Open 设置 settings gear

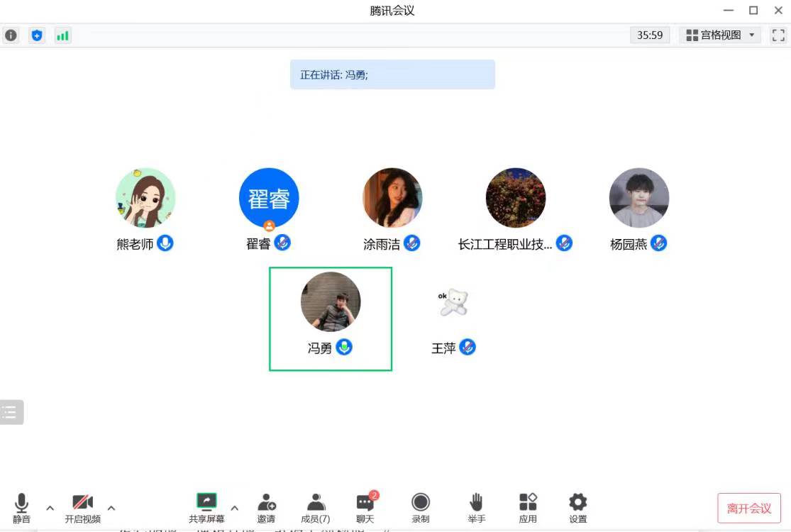(578, 508)
